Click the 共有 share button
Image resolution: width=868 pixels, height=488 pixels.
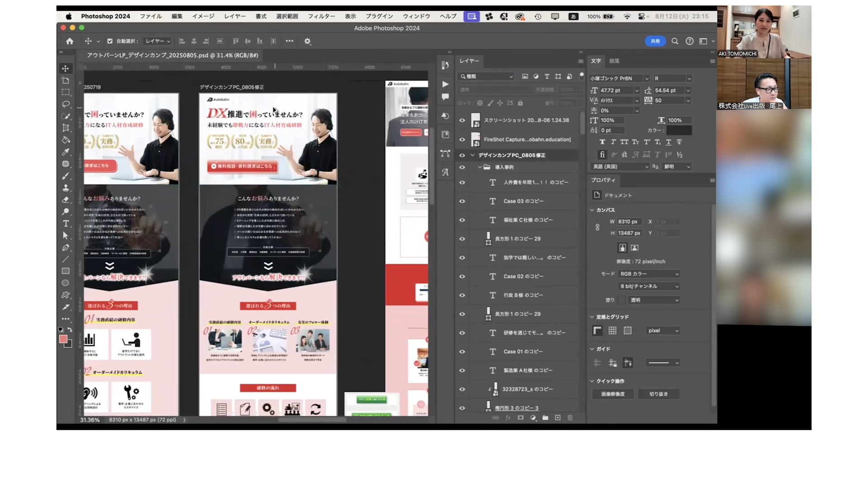click(x=655, y=41)
